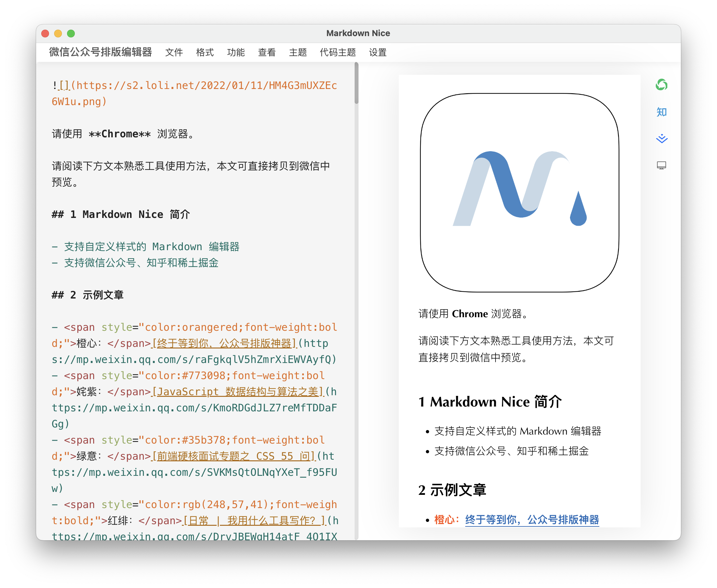
Task: Click the '2 示例文章' preview heading
Action: click(x=452, y=490)
